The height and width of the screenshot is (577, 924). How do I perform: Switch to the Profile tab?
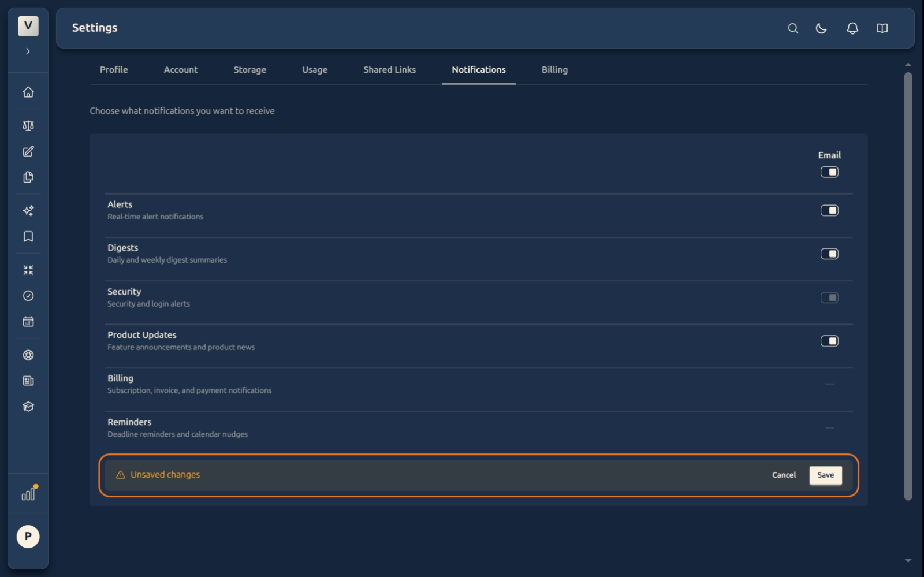pos(114,70)
